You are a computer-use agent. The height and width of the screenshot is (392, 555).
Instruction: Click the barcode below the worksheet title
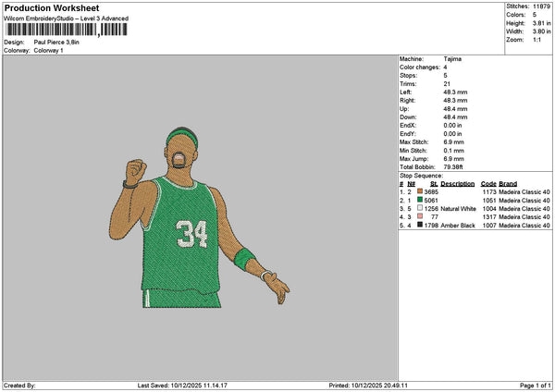pos(67,30)
